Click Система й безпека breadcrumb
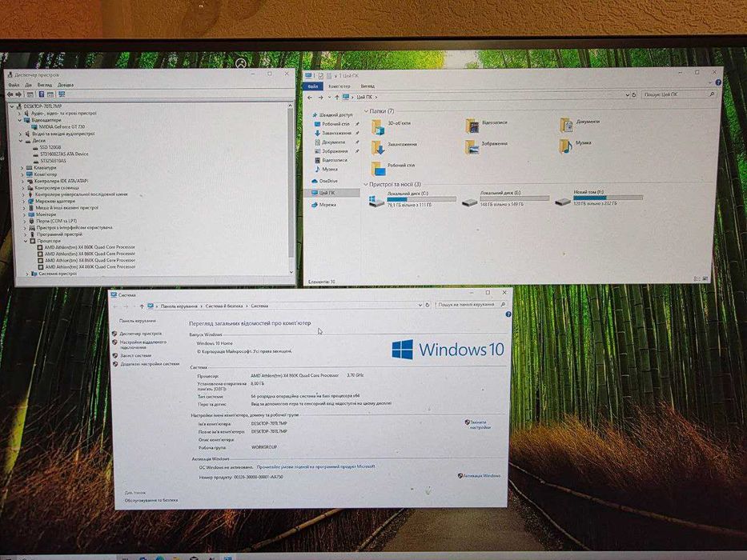Image resolution: width=747 pixels, height=560 pixels. click(x=224, y=306)
